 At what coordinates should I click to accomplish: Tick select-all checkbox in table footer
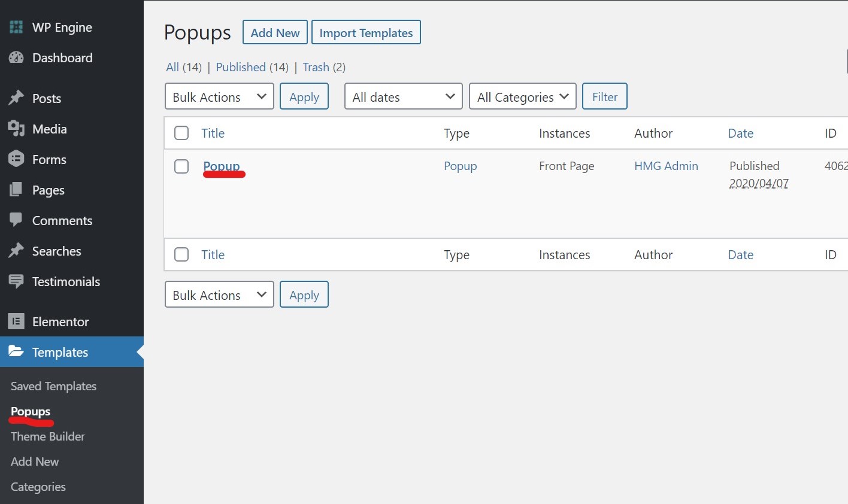point(181,254)
